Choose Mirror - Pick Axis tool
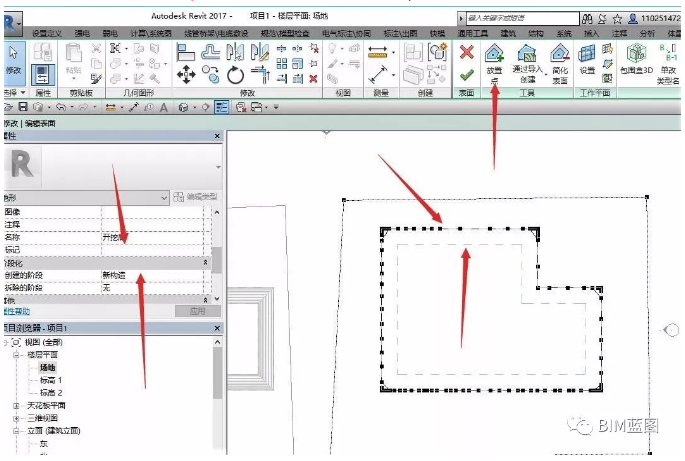 click(235, 52)
